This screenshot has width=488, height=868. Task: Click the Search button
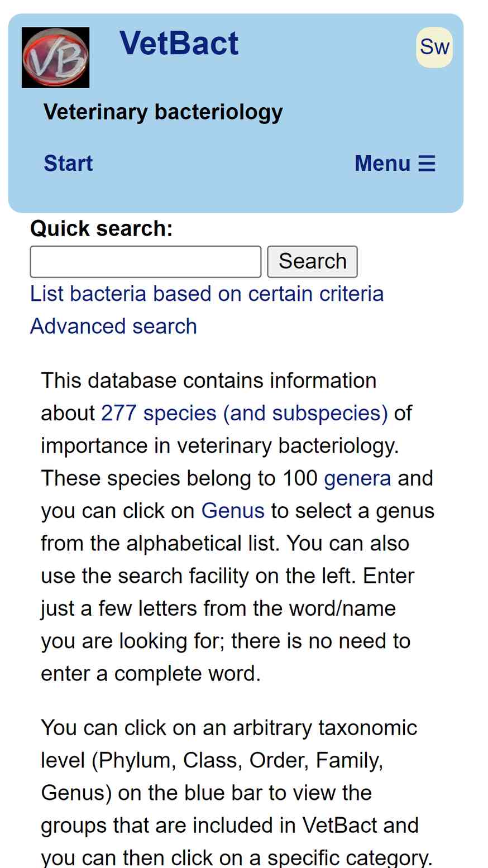[312, 261]
